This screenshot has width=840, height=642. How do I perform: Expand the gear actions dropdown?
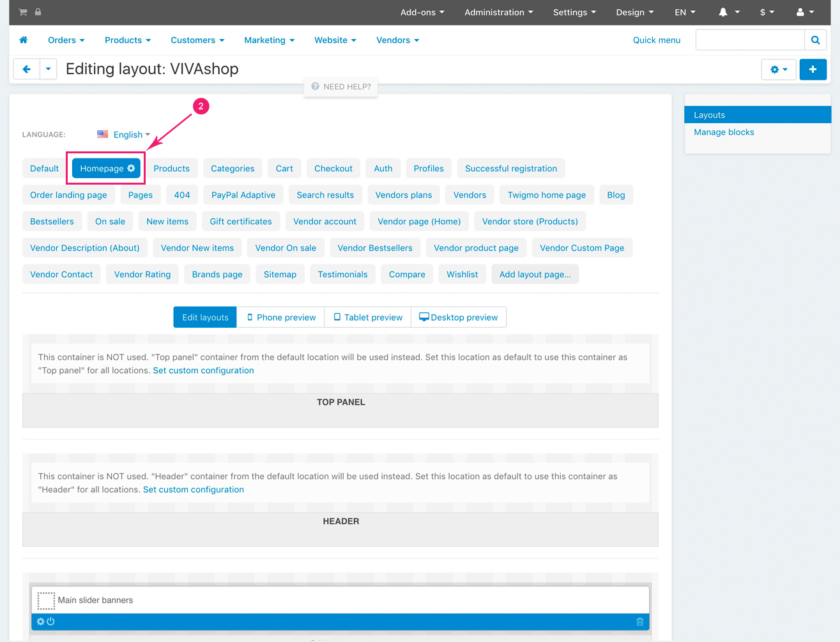[779, 70]
